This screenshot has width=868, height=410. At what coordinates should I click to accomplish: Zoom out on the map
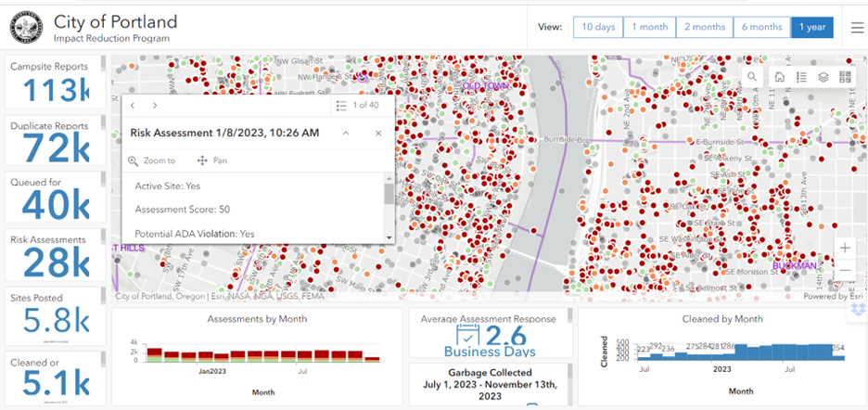846,270
